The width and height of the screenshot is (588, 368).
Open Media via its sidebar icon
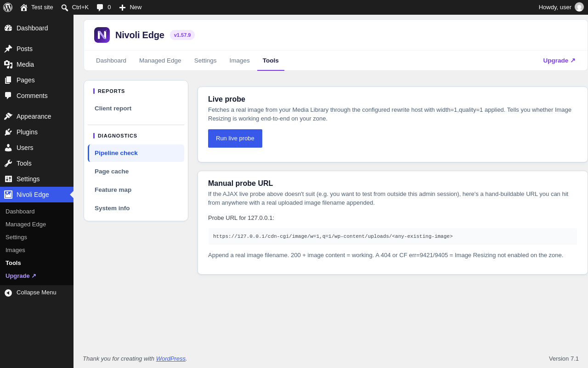[x=8, y=64]
